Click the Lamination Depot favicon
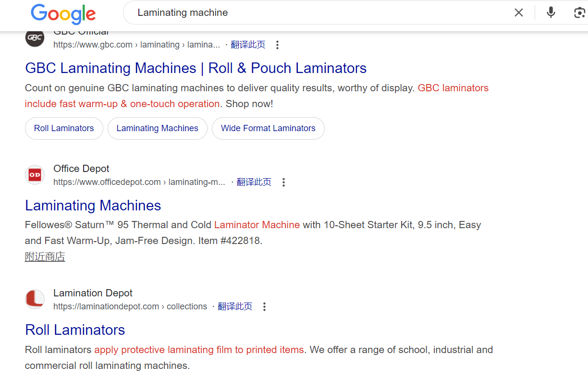The width and height of the screenshot is (588, 391). pos(35,299)
